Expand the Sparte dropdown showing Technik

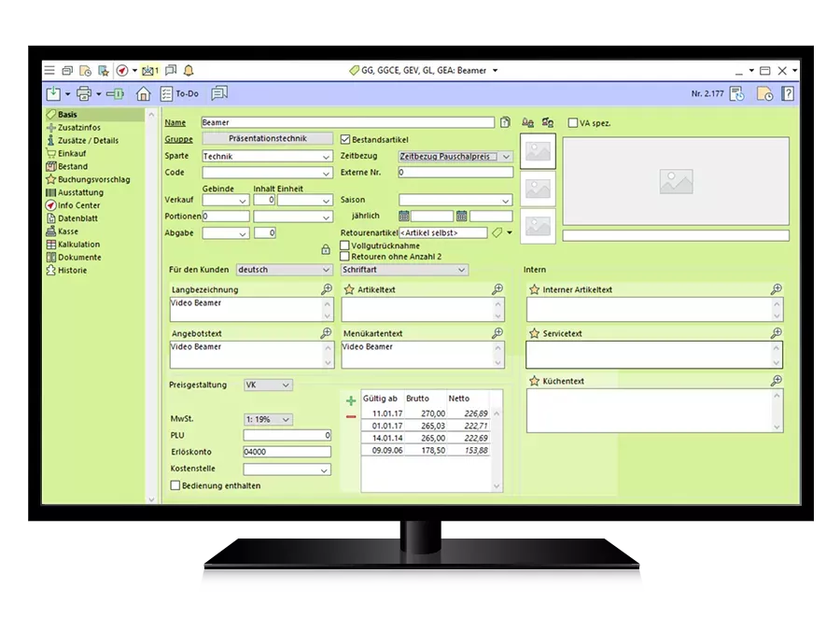tap(326, 157)
